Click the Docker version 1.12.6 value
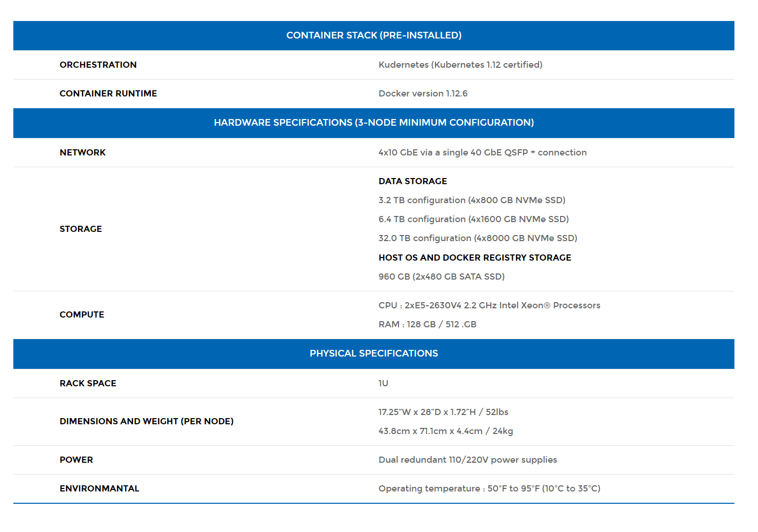 pos(423,93)
